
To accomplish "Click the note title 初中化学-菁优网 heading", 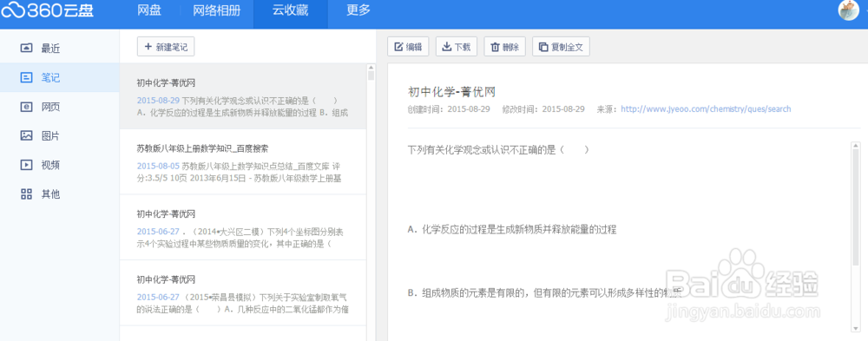I will tap(451, 92).
